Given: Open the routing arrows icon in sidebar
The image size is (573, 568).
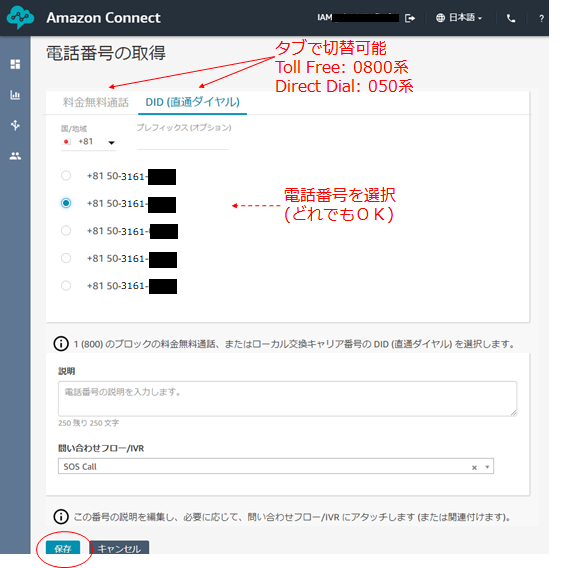Looking at the screenshot, I should click(15, 125).
